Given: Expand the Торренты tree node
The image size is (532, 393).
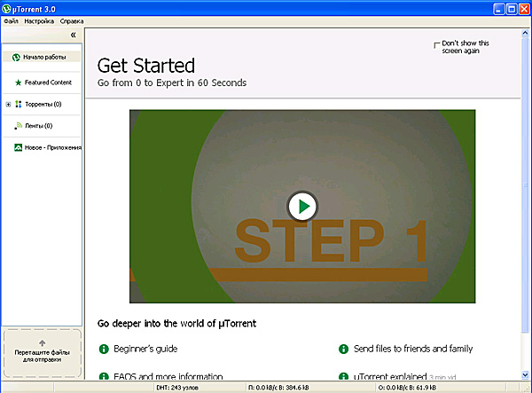Looking at the screenshot, I should 8,105.
